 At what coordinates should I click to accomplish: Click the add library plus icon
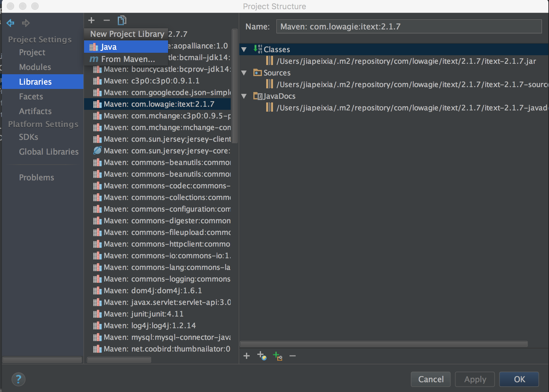(91, 20)
